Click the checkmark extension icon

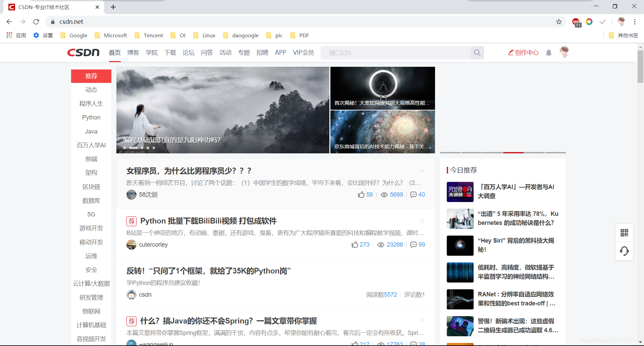click(602, 22)
